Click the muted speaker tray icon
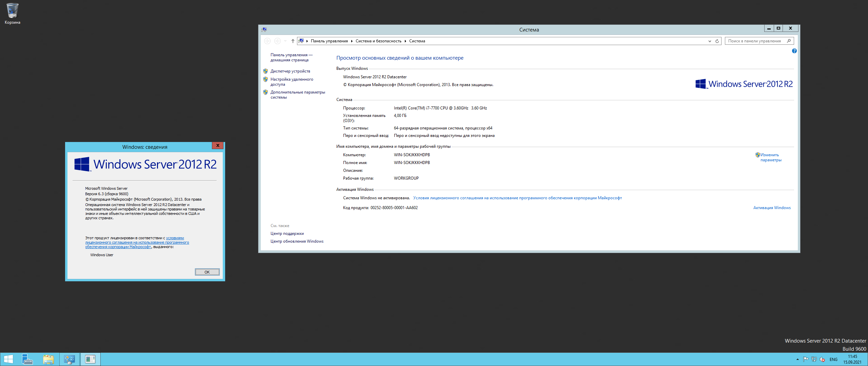The width and height of the screenshot is (868, 366). point(822,359)
